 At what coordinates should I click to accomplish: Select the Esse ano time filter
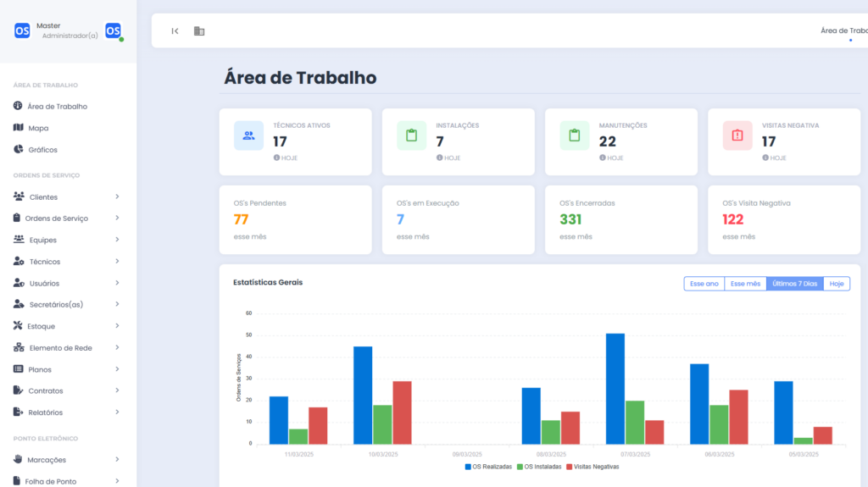704,284
